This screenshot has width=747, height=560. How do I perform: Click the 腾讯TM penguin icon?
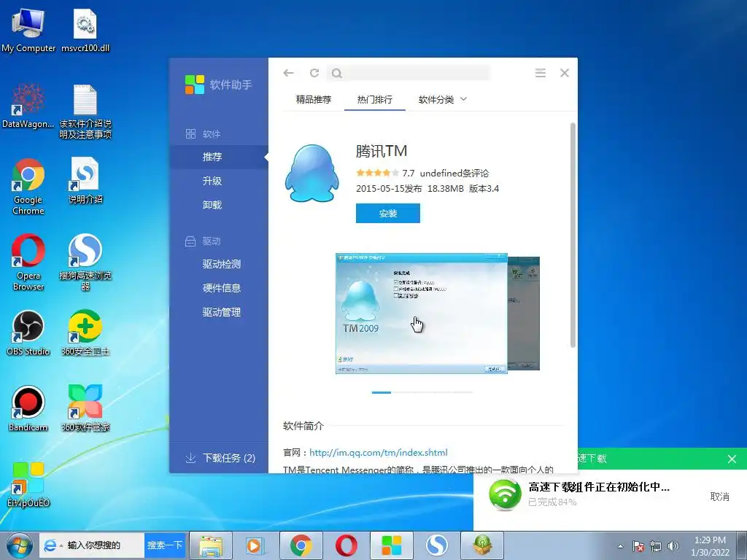312,174
